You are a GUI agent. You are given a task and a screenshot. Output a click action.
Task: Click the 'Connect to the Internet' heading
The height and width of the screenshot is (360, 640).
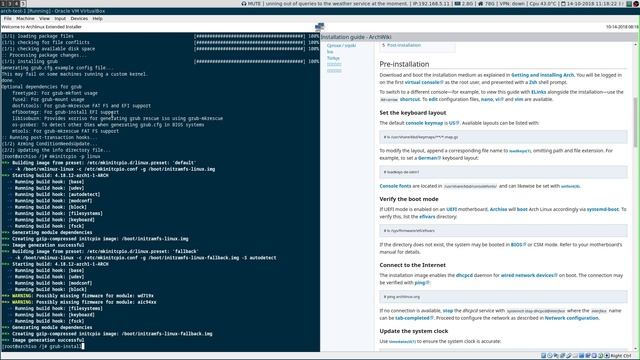[413, 265]
